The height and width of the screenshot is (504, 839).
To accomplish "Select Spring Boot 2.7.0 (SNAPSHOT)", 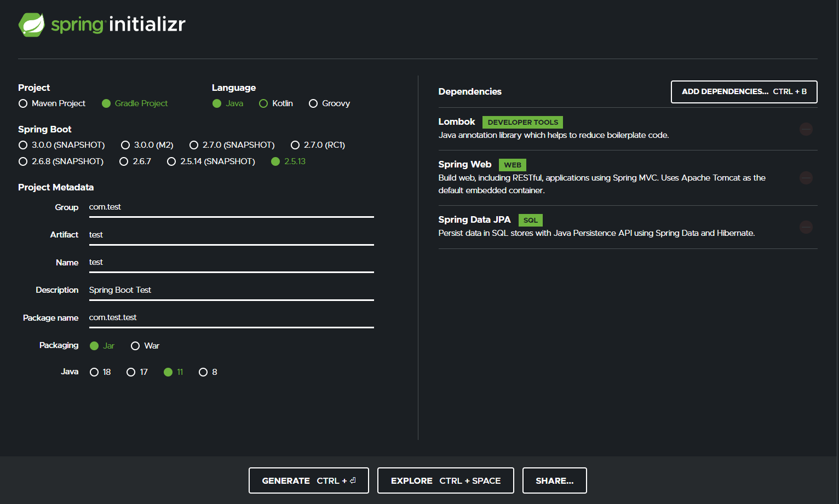I will coord(194,145).
